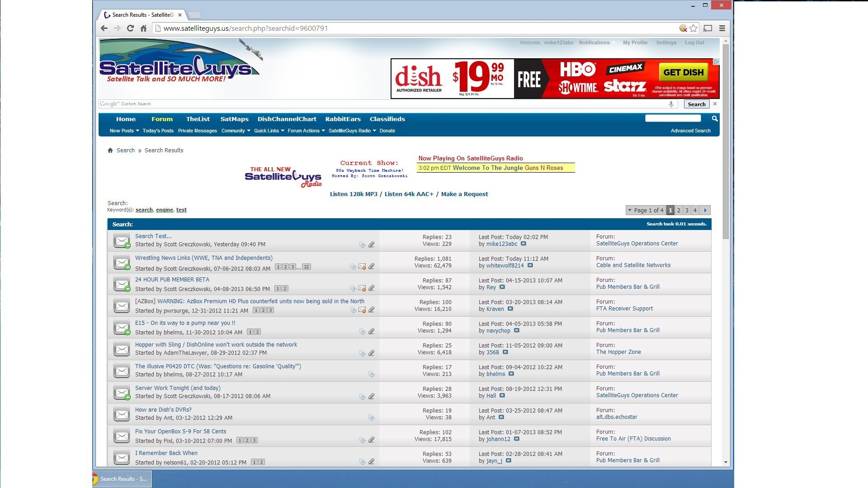Viewport: 868px width, 488px height.
Task: Close the Google custom search bar X
Action: coord(715,104)
